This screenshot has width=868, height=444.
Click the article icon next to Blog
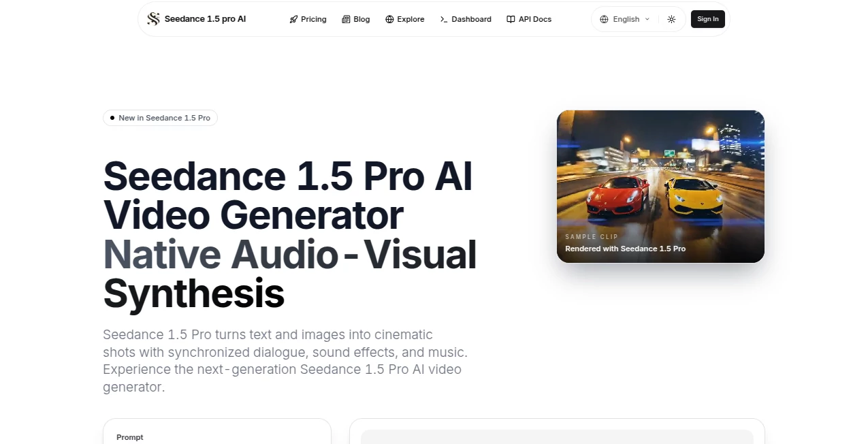click(346, 19)
